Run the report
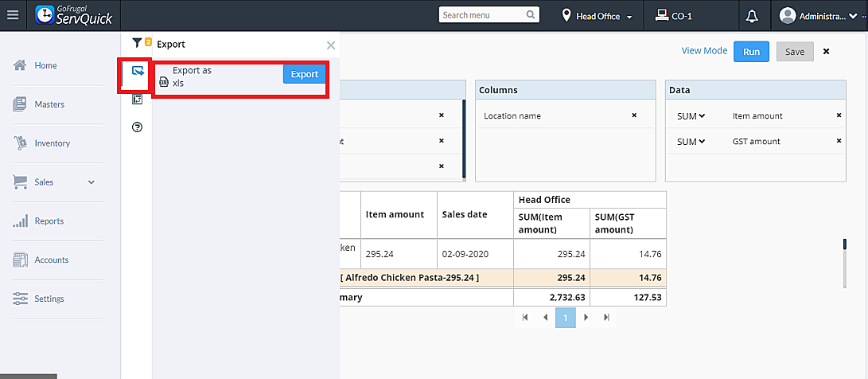The height and width of the screenshot is (379, 868). click(x=751, y=52)
